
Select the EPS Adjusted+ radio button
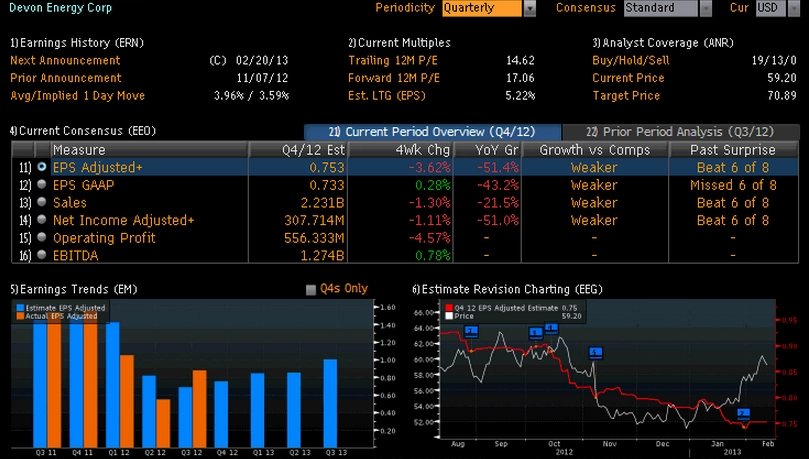[42, 167]
